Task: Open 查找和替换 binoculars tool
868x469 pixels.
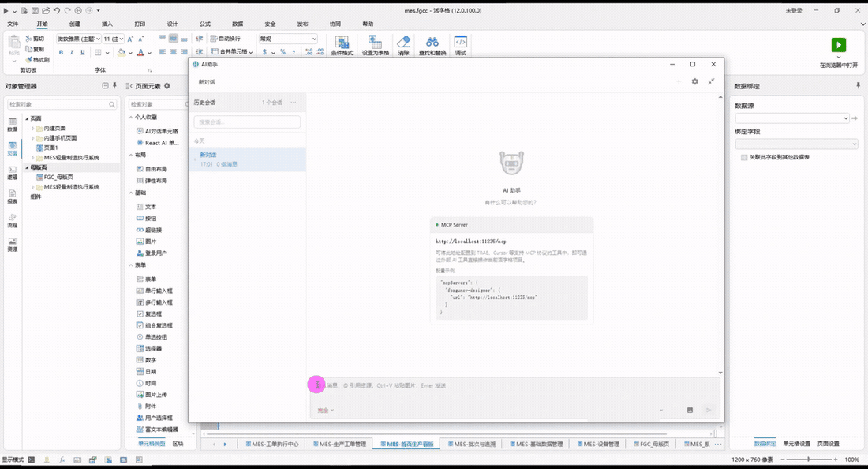Action: click(x=432, y=46)
